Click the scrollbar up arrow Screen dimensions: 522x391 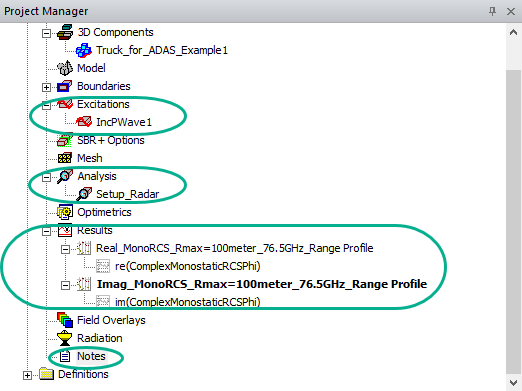(514, 33)
